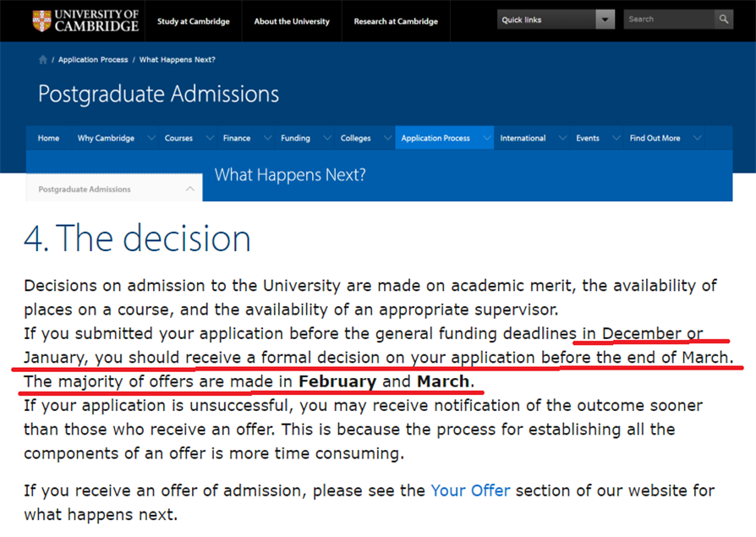Image resolution: width=756 pixels, height=537 pixels.
Task: Open the Quick links dropdown arrow
Action: tap(605, 19)
